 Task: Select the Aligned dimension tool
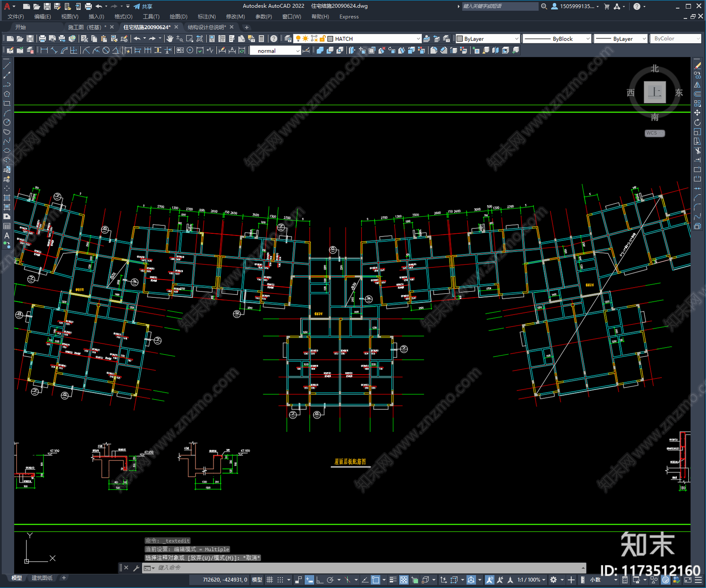pyautogui.click(x=54, y=50)
